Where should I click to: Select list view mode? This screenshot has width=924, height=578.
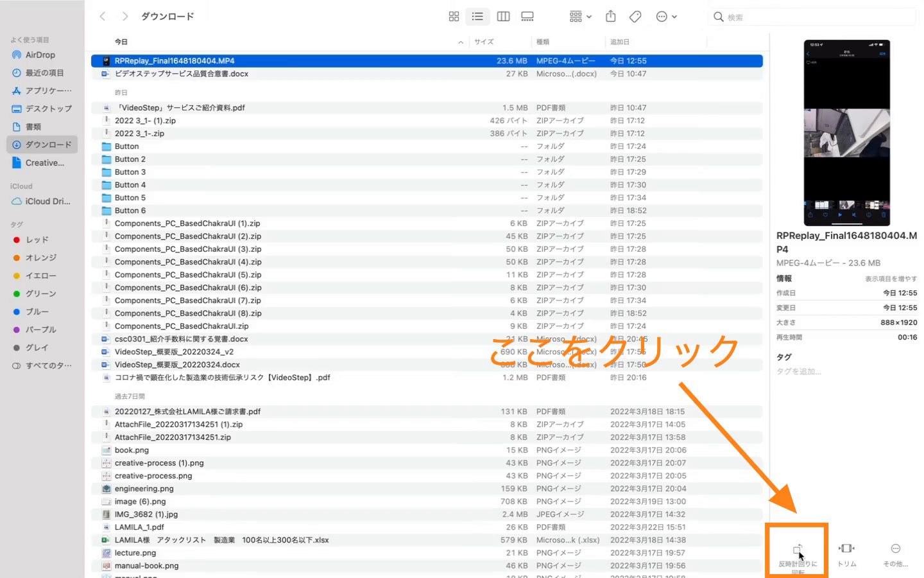click(x=477, y=17)
